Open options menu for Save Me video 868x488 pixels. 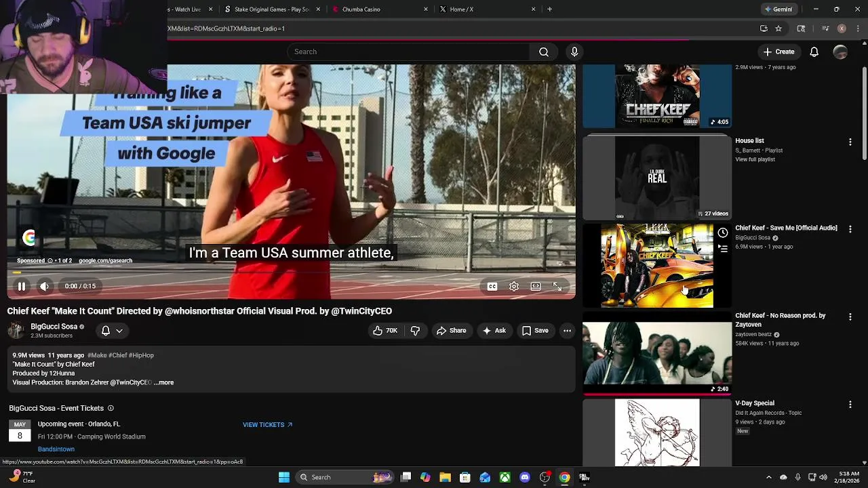(850, 229)
